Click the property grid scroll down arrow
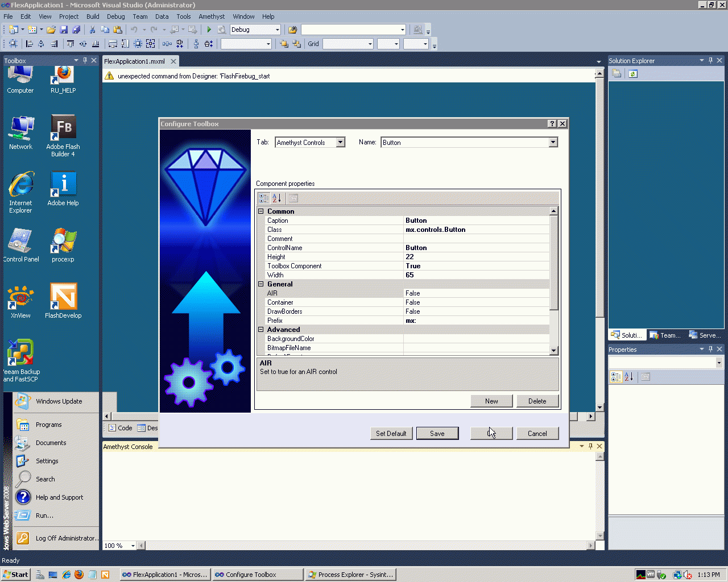Screen dimensions: 728x582 click(x=553, y=351)
